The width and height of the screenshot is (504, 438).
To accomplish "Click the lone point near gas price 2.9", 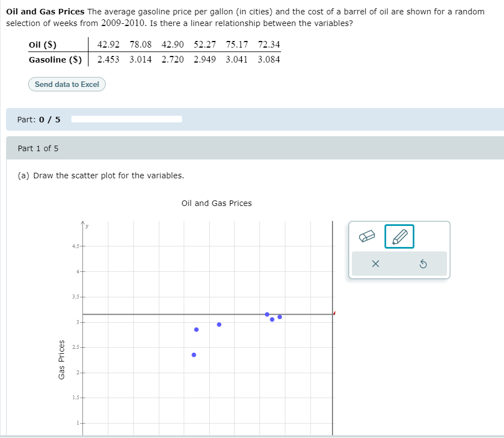I will click(219, 324).
